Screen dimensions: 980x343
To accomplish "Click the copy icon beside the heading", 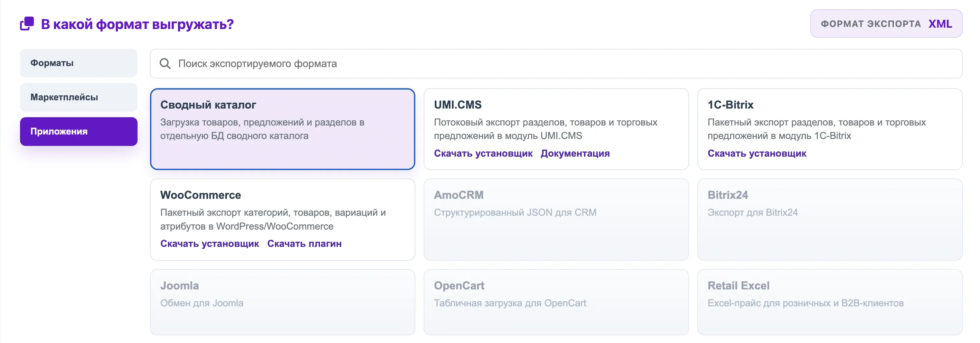I will (x=27, y=24).
